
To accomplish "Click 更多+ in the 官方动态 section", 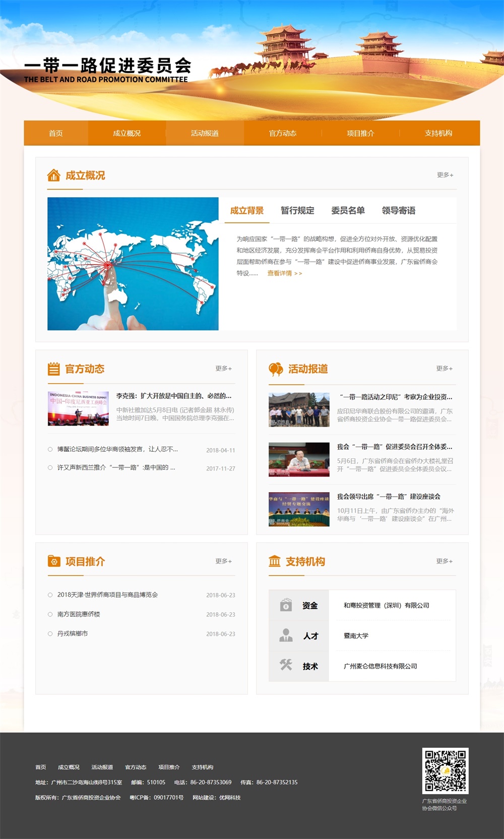I will point(224,369).
